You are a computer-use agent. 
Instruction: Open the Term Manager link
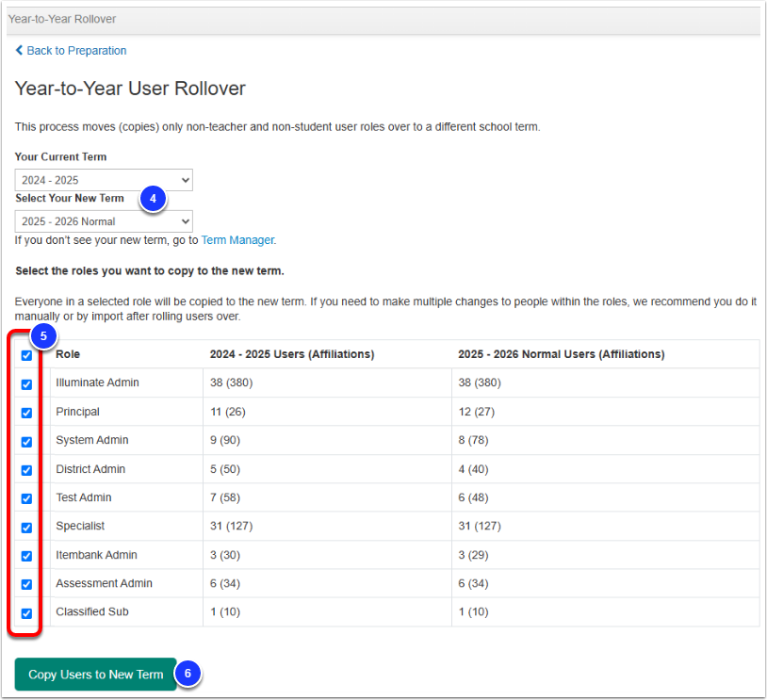point(237,240)
